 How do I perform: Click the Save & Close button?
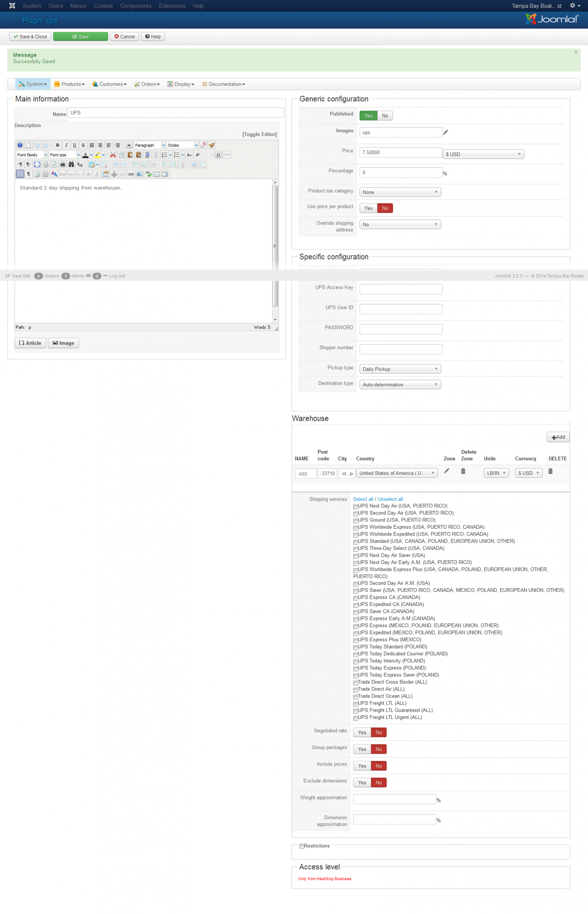tap(30, 37)
